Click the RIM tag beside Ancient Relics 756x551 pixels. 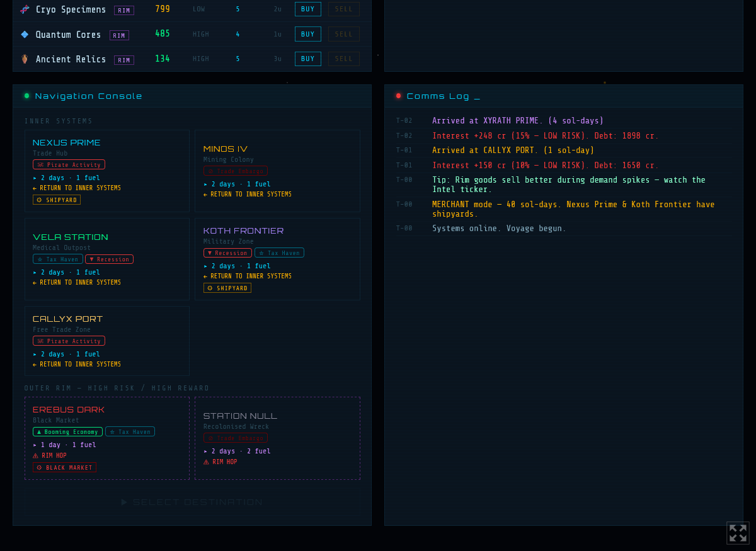(x=124, y=60)
